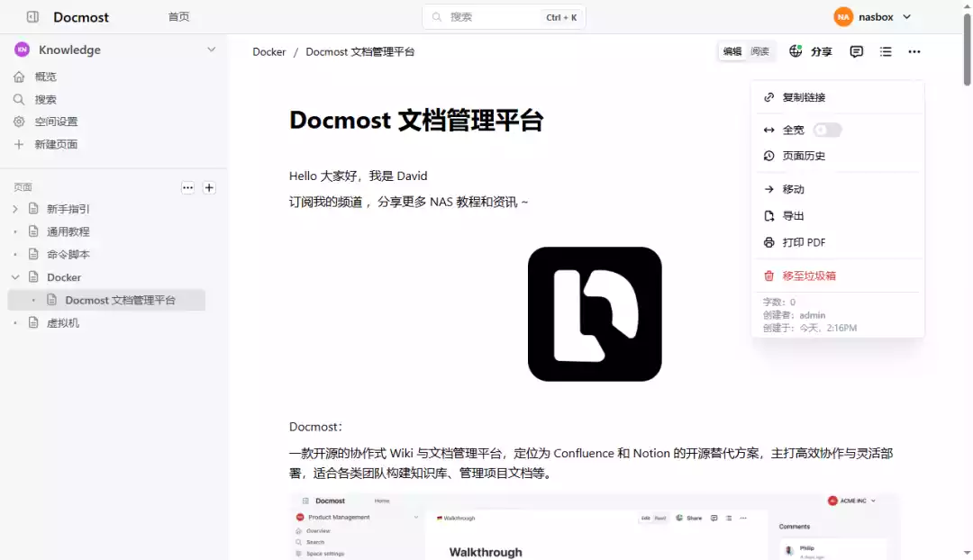Click the three-dot page options icon
Viewport: 973px width, 560px height.
[914, 51]
